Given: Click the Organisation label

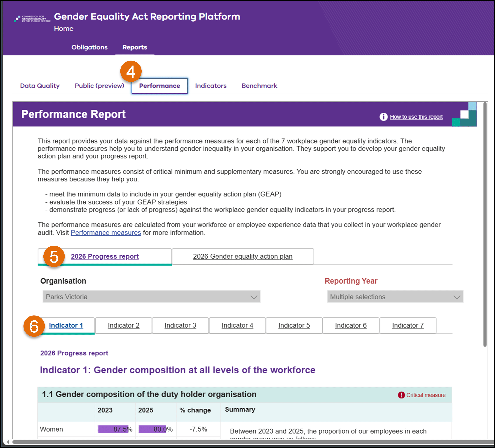Looking at the screenshot, I should pyautogui.click(x=63, y=281).
